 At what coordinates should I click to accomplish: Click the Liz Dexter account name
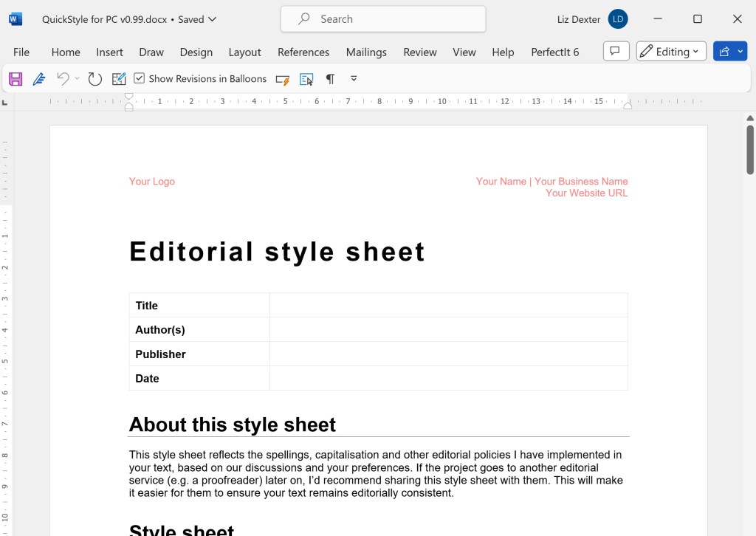click(x=578, y=19)
